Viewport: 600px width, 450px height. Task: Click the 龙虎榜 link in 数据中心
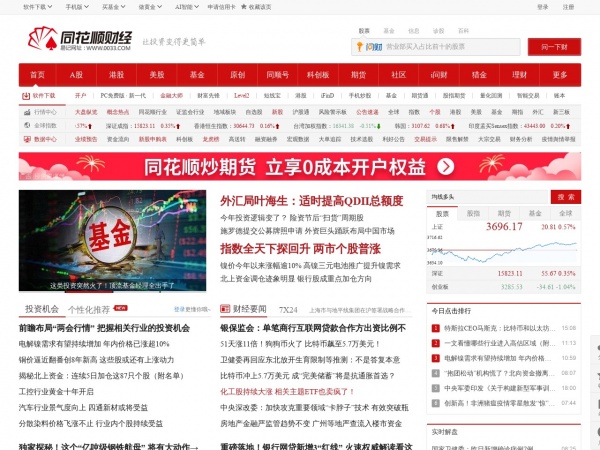(x=211, y=139)
